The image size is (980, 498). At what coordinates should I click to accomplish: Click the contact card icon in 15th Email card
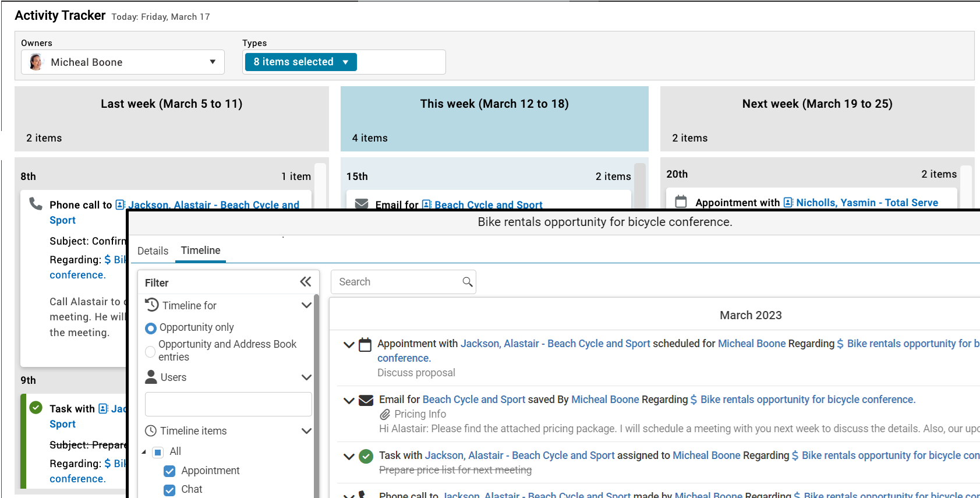click(427, 204)
